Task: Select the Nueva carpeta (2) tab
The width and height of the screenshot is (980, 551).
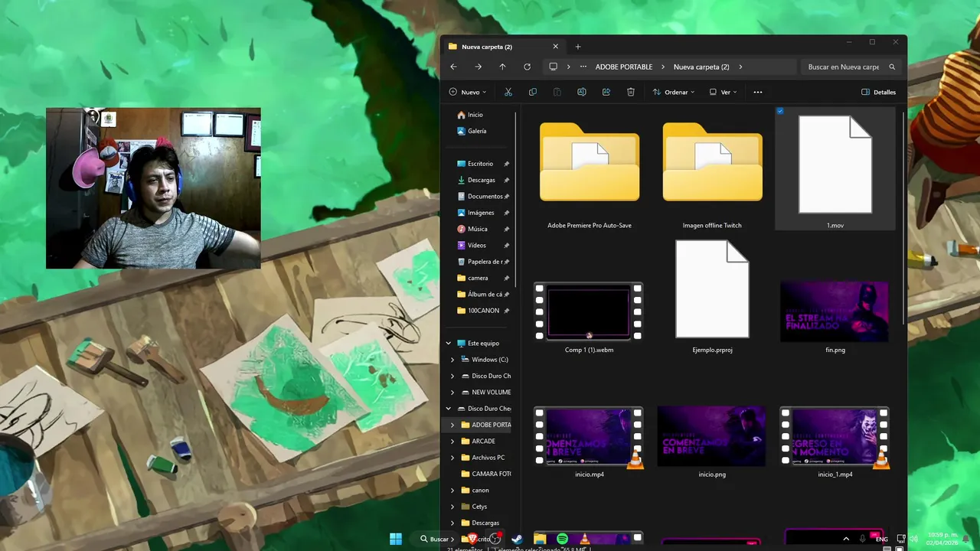Action: [504, 47]
